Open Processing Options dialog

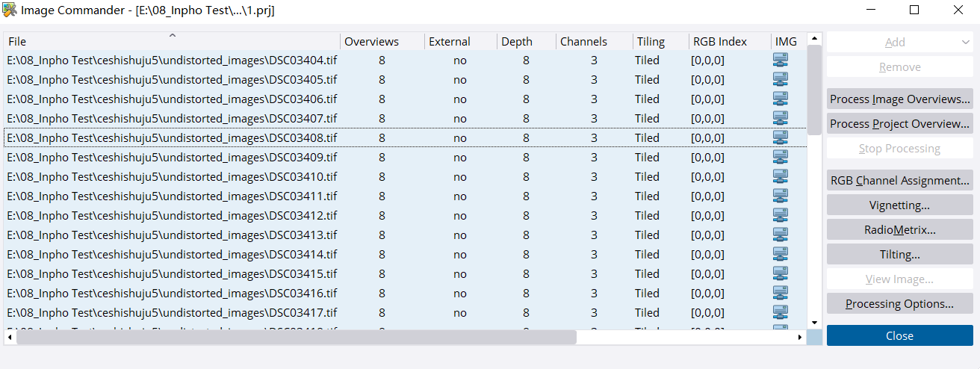click(x=899, y=304)
